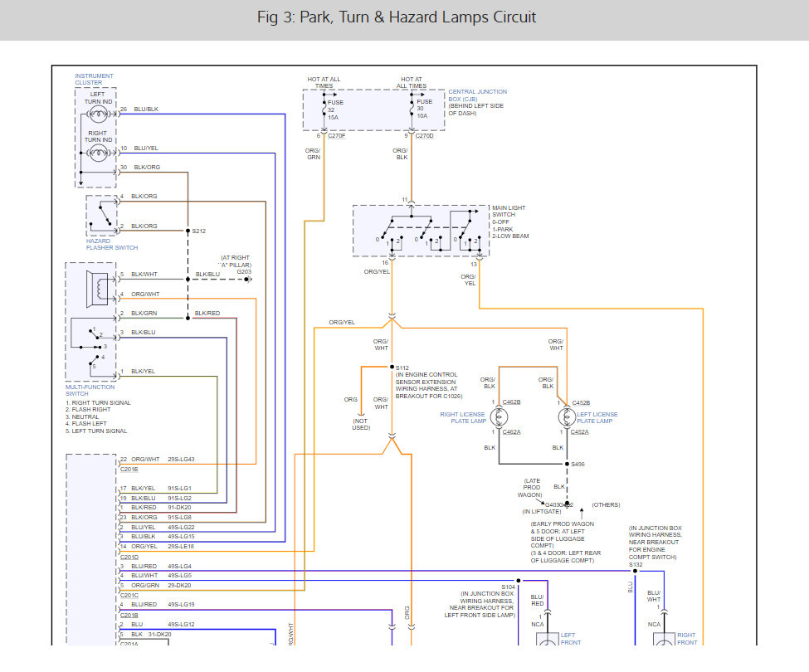Click the Instrument Cluster label
The width and height of the screenshot is (809, 672).
(x=94, y=80)
